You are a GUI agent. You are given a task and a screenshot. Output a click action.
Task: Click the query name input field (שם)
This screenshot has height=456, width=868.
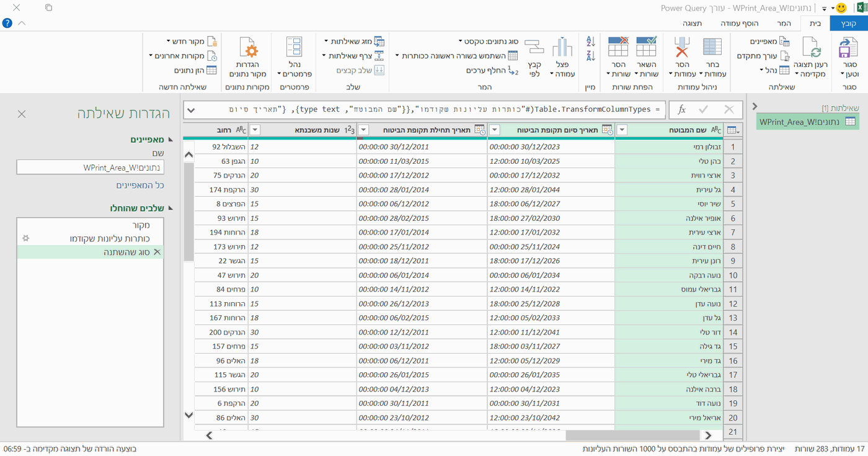coord(91,168)
